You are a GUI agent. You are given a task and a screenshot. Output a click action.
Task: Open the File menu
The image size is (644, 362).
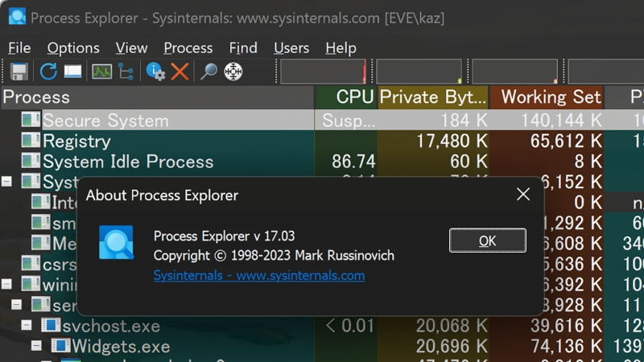point(19,48)
